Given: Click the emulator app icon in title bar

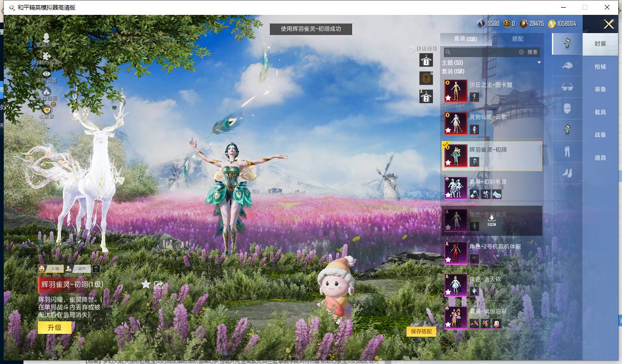Looking at the screenshot, I should pyautogui.click(x=12, y=7).
